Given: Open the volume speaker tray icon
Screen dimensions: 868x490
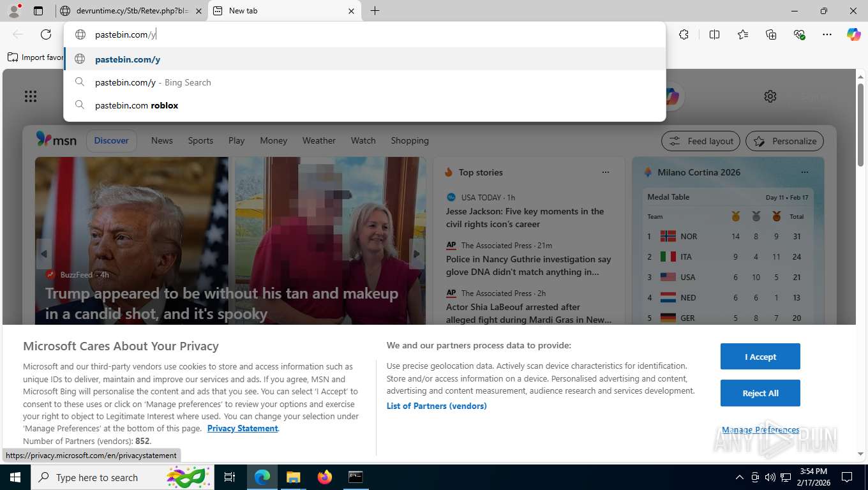Looking at the screenshot, I should pyautogui.click(x=770, y=477).
